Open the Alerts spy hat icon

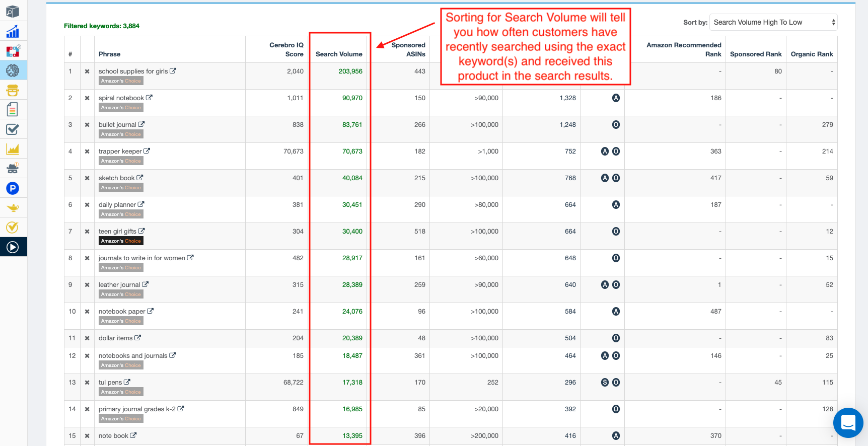coord(13,168)
